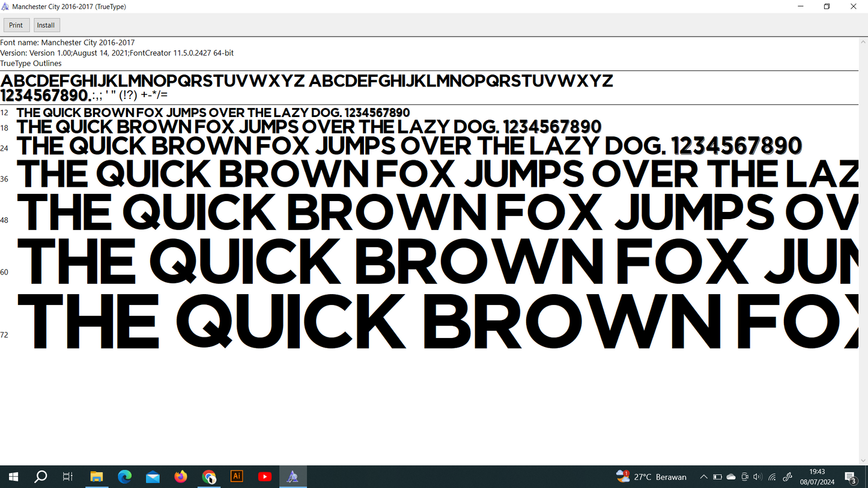Viewport: 868px width, 488px height.
Task: Click the battery status icon
Action: (x=717, y=477)
